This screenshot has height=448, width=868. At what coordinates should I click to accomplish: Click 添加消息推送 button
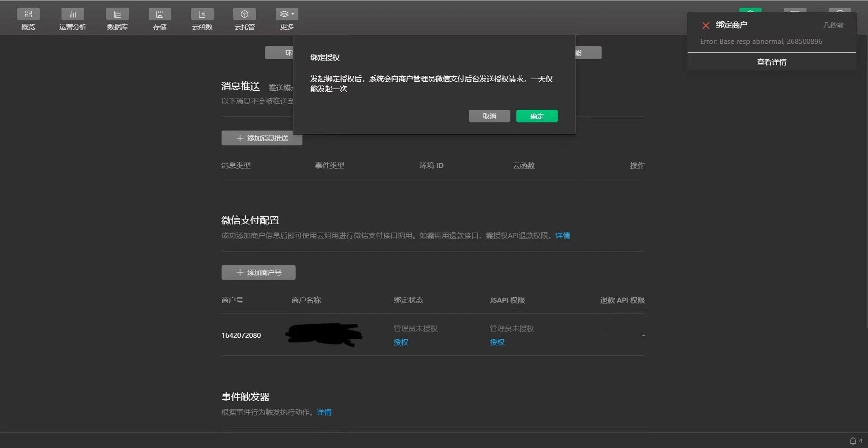pos(262,138)
